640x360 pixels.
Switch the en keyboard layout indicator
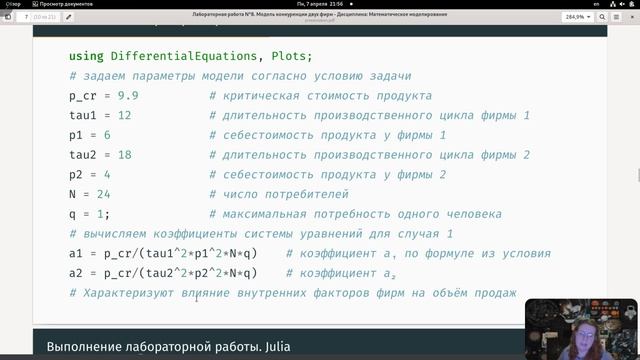click(596, 4)
